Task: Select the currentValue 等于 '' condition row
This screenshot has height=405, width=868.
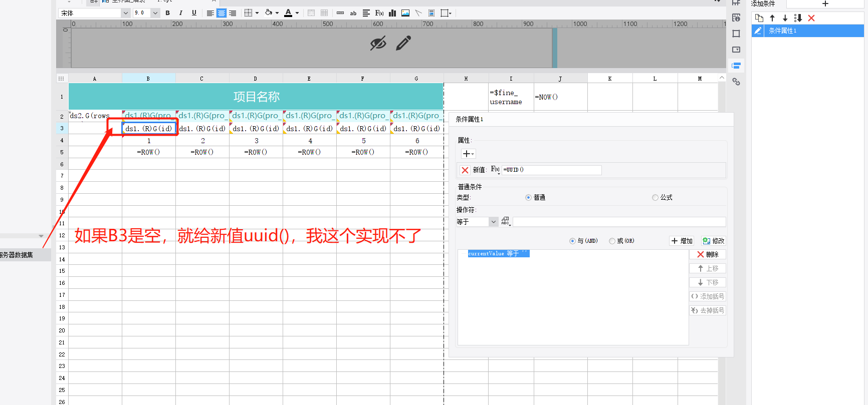Action: point(498,254)
